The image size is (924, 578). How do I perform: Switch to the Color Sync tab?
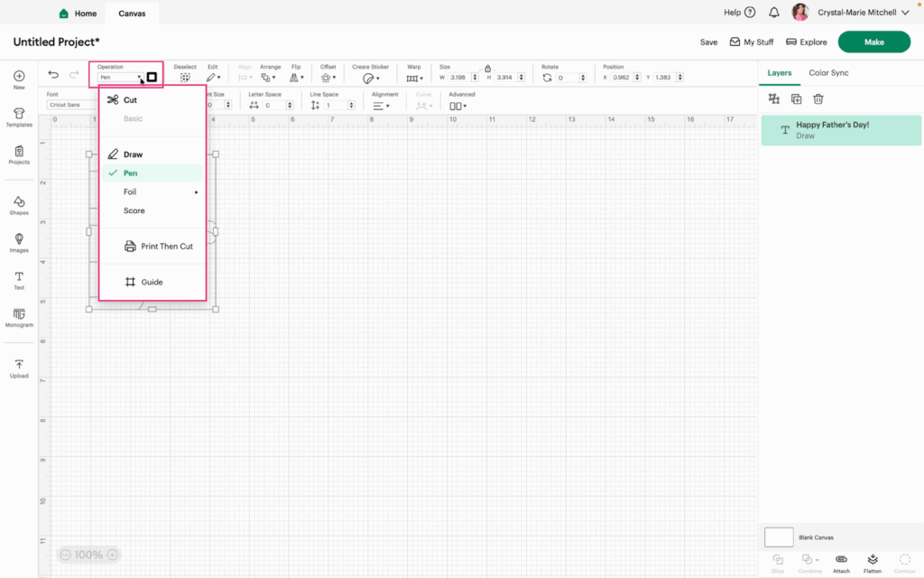click(828, 73)
